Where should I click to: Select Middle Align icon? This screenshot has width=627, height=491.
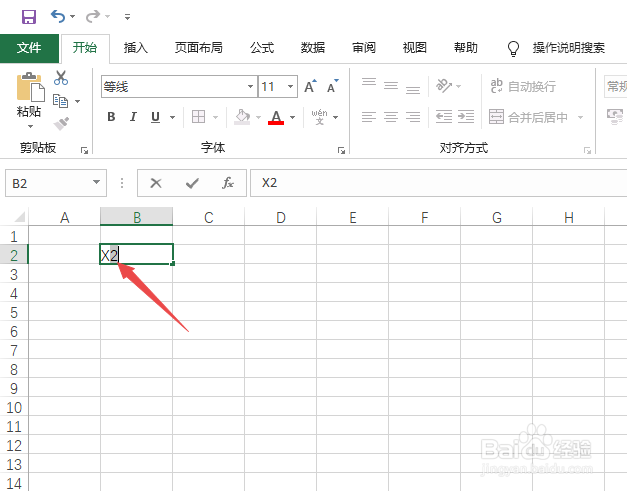391,86
